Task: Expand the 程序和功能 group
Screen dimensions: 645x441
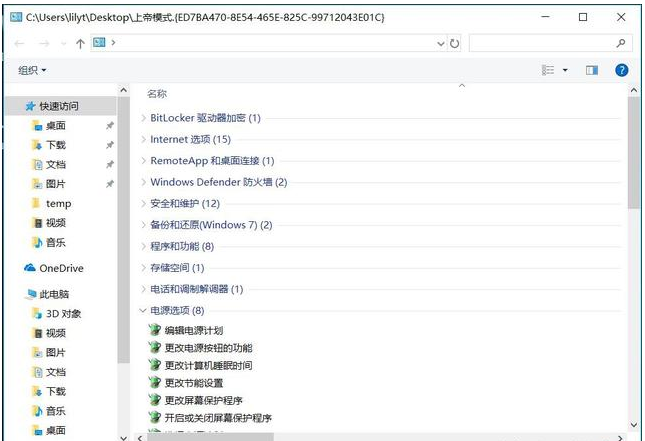Action: click(x=143, y=246)
